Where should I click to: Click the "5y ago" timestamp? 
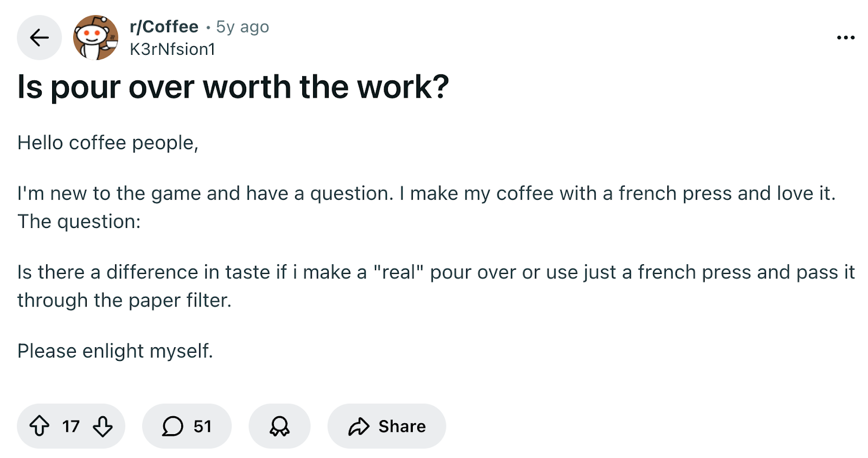coord(242,26)
